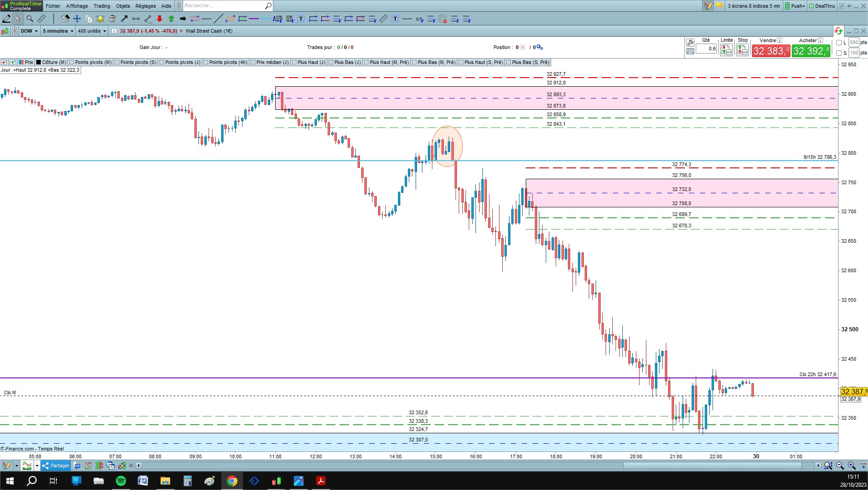
Task: Select the red down arrow tool
Action: click(160, 19)
